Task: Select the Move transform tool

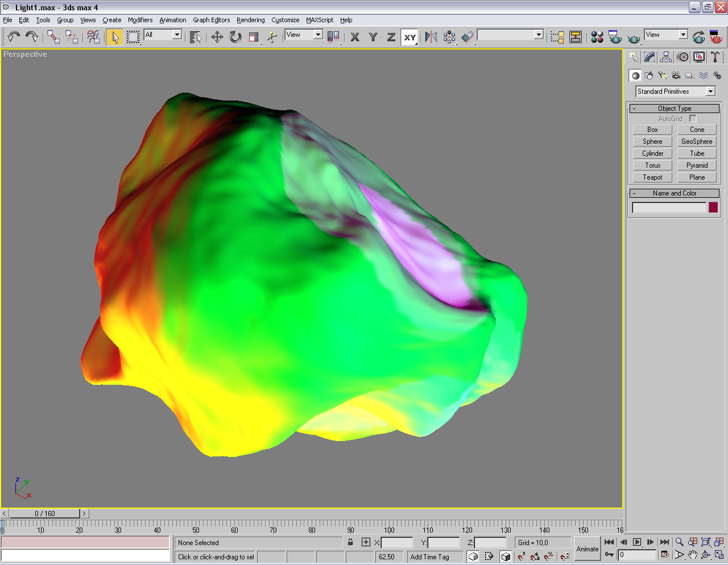Action: click(x=217, y=37)
